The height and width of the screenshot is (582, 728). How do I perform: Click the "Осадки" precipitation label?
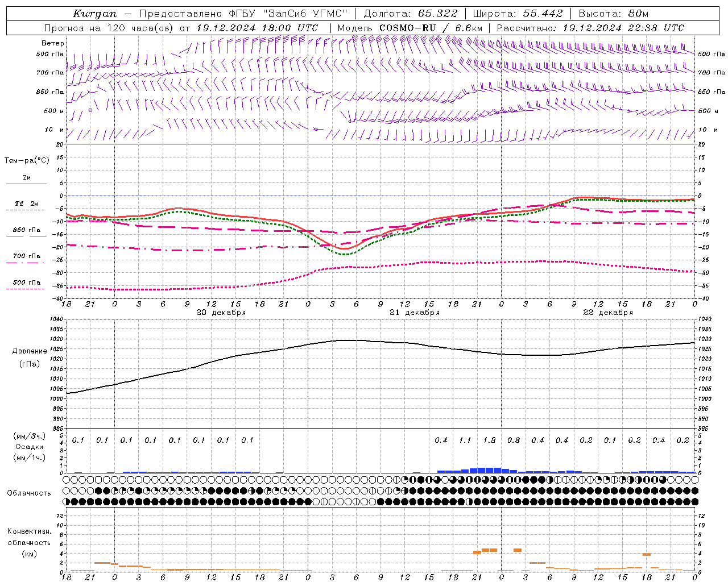tap(29, 447)
